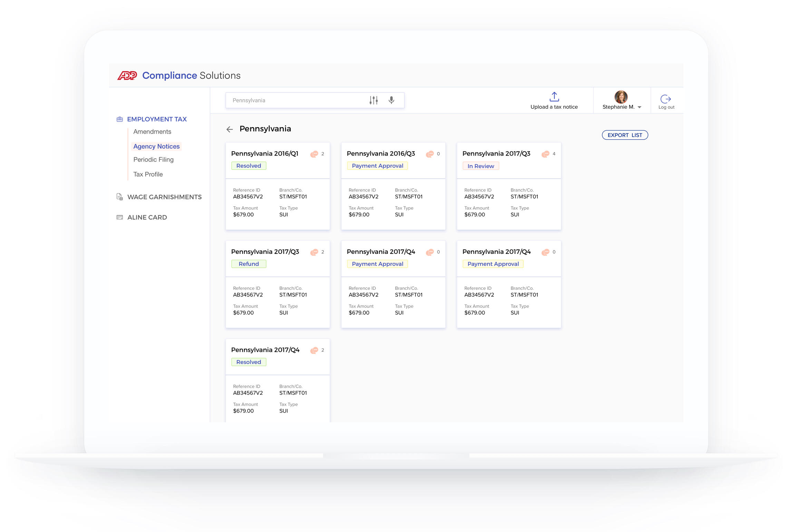Open the Aline Card section
This screenshot has height=532, width=798.
click(147, 217)
